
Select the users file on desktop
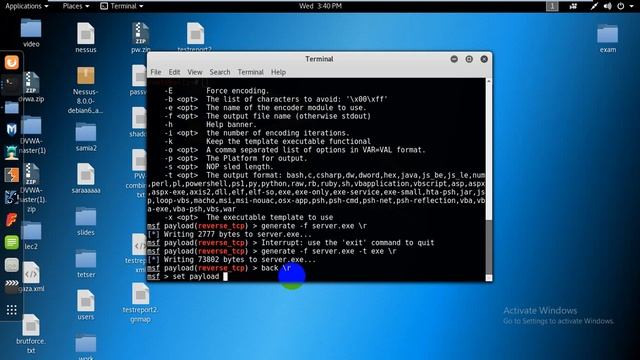(86, 305)
